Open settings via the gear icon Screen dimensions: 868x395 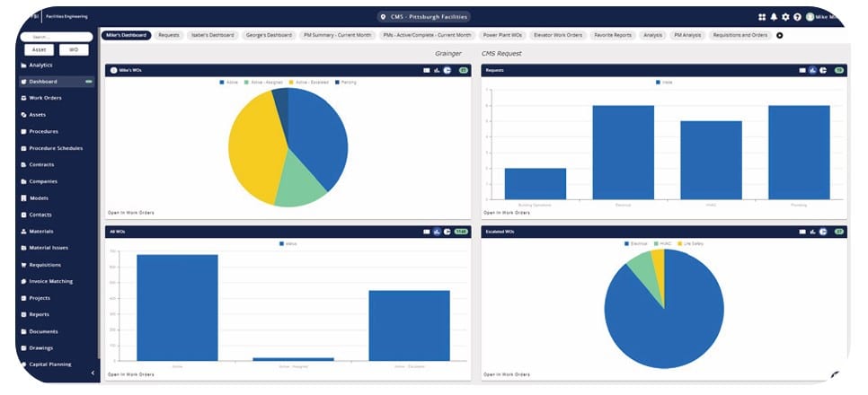point(785,17)
